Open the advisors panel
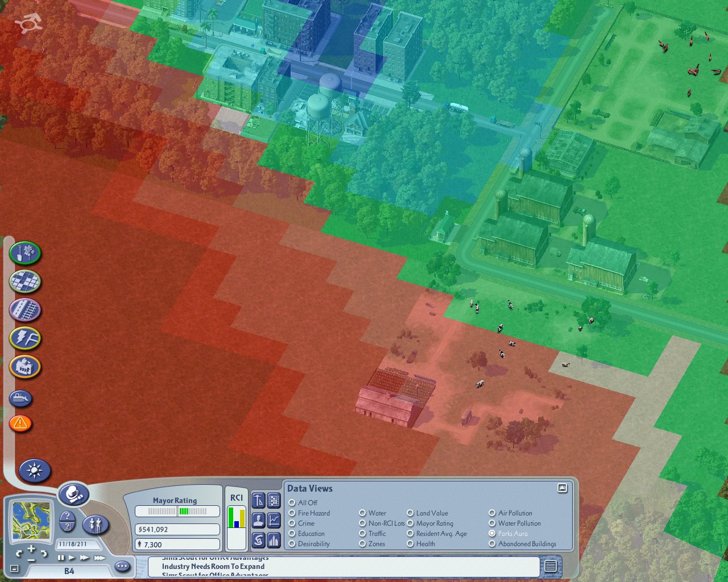Viewport: 728px width, 582px height. (258, 520)
